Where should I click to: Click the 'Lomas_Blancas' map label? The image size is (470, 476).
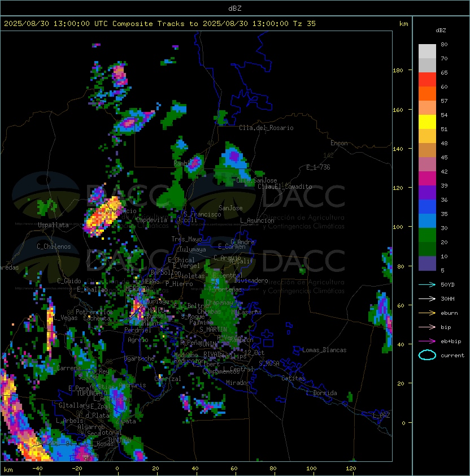tap(324, 350)
